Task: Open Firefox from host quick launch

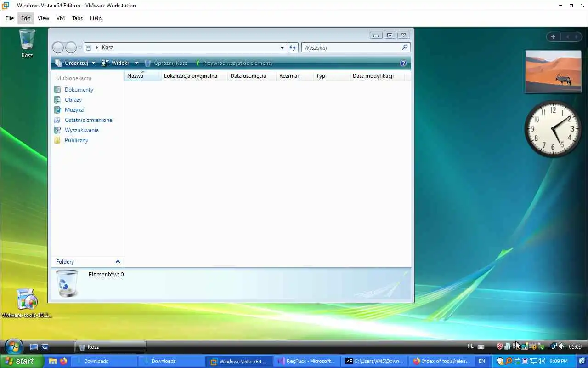Action: [x=63, y=361]
